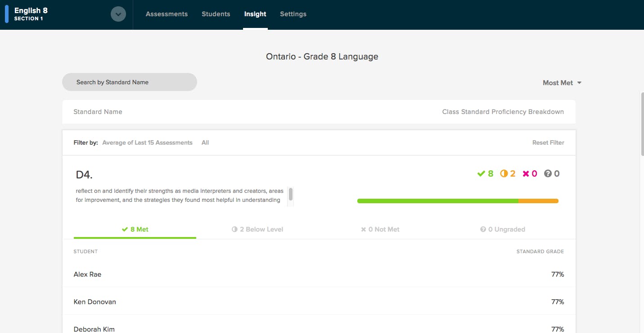Click the D4. standard heading
644x333 pixels.
tap(84, 175)
